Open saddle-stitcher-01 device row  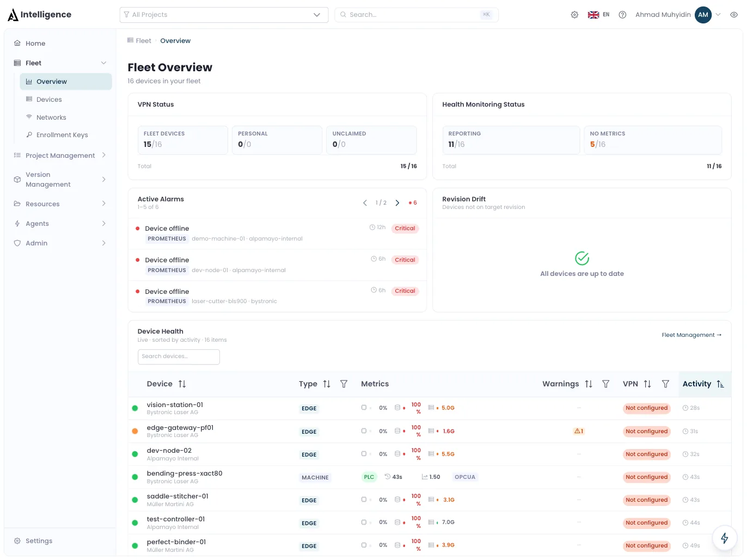[430, 500]
